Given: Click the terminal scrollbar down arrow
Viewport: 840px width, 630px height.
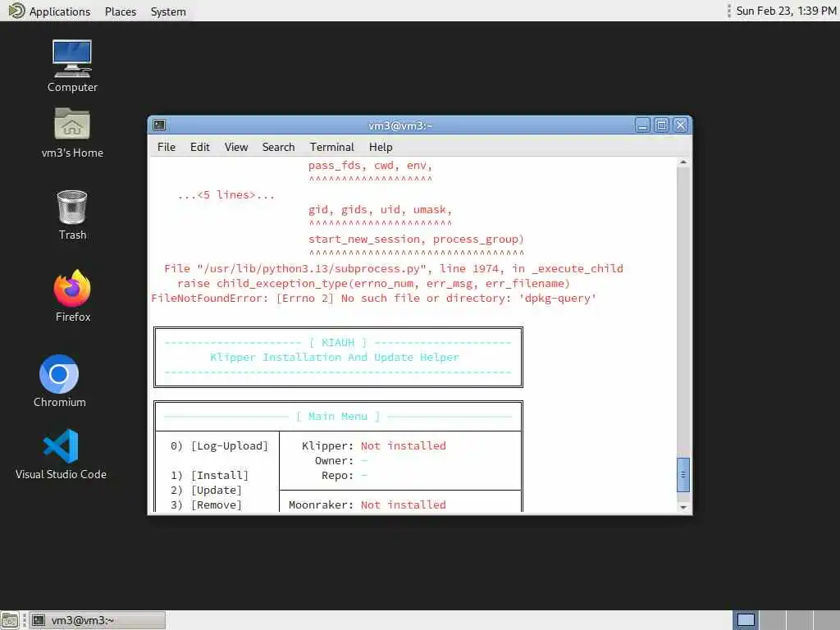Looking at the screenshot, I should (x=683, y=507).
